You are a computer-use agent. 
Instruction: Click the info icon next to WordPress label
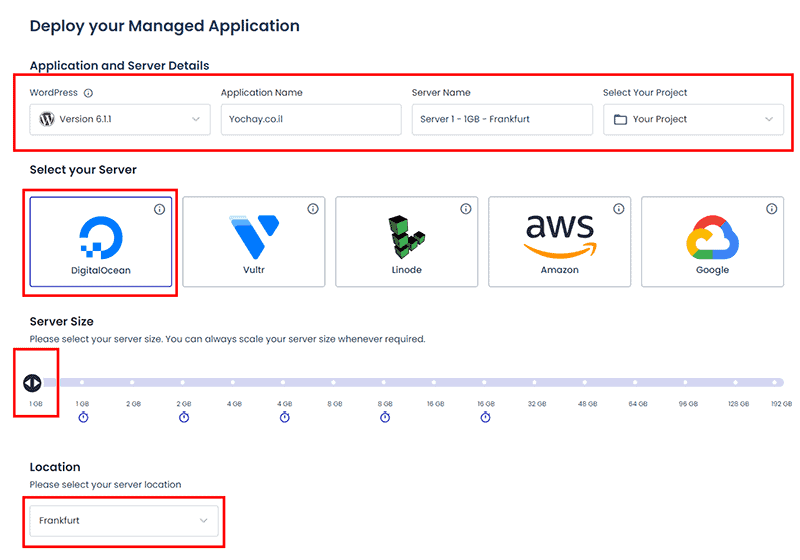(x=88, y=93)
